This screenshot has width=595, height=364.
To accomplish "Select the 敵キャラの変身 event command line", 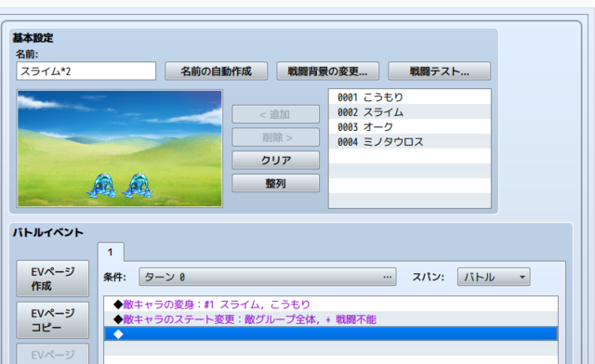I will [331, 305].
